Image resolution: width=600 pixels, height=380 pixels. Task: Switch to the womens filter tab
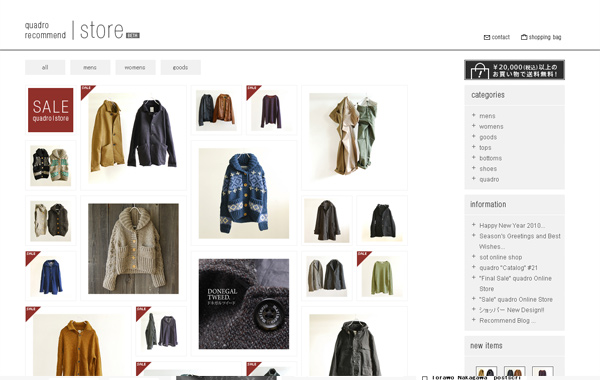[135, 67]
